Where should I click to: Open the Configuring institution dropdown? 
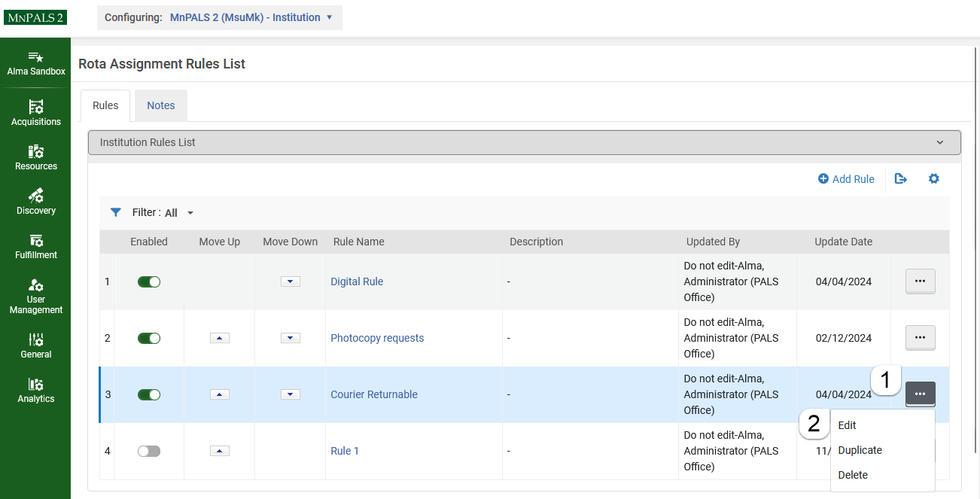220,17
